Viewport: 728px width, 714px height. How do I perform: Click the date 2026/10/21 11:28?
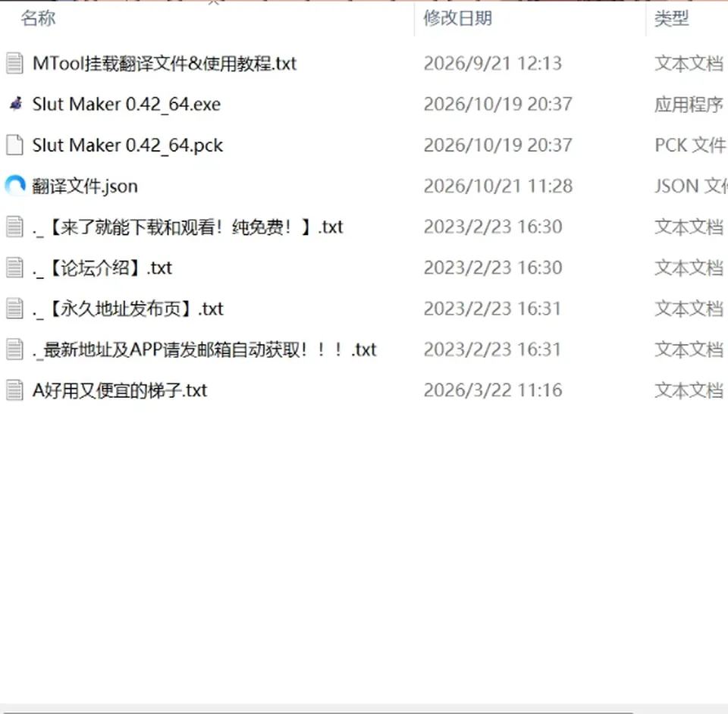pos(498,186)
